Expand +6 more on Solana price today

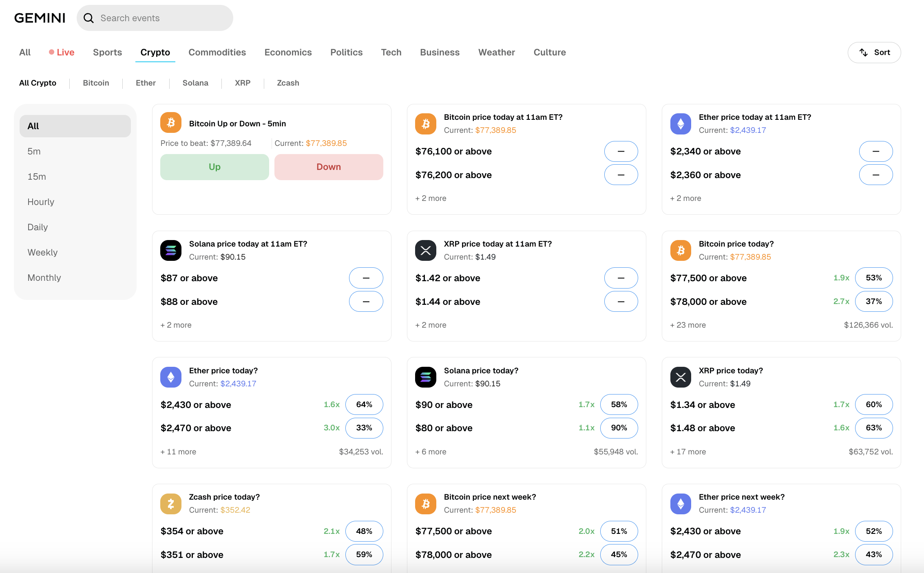pos(431,452)
